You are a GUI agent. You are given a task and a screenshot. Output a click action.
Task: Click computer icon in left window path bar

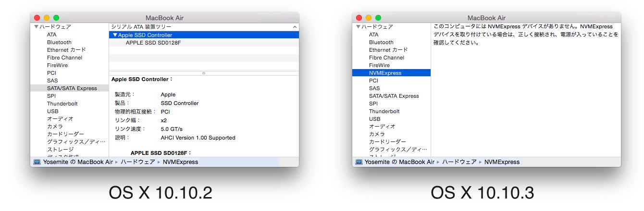pos(37,162)
